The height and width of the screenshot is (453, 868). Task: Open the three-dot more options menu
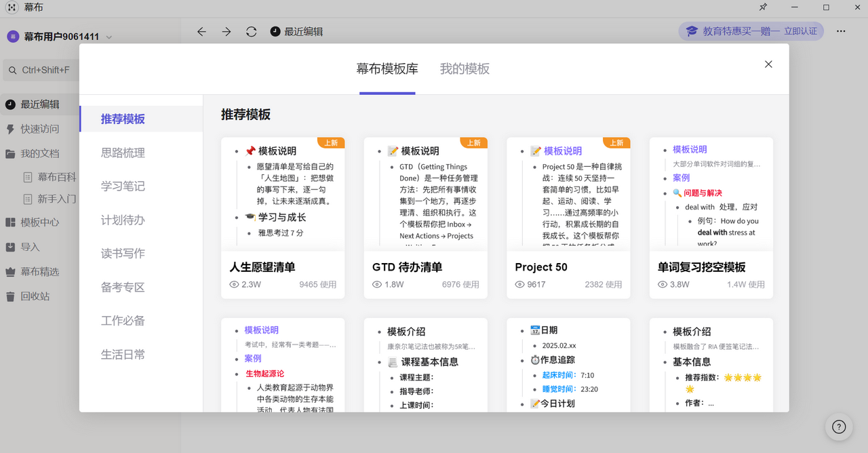click(x=841, y=31)
